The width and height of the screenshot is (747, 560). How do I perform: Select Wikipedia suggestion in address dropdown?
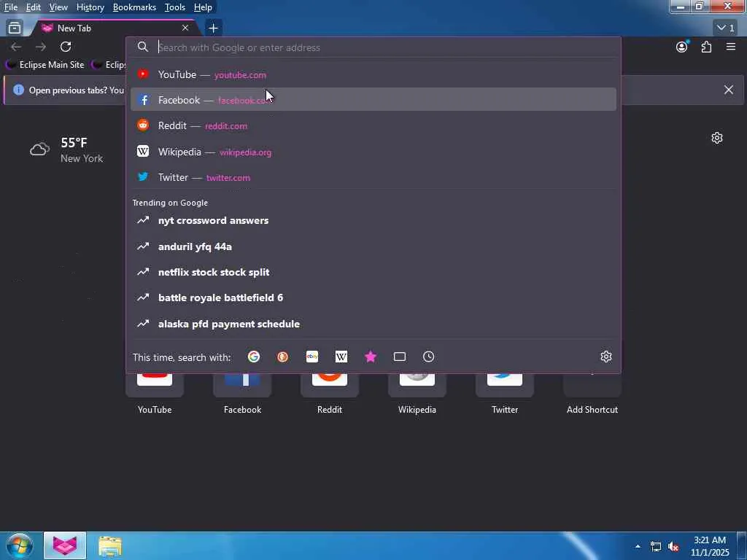click(x=373, y=152)
